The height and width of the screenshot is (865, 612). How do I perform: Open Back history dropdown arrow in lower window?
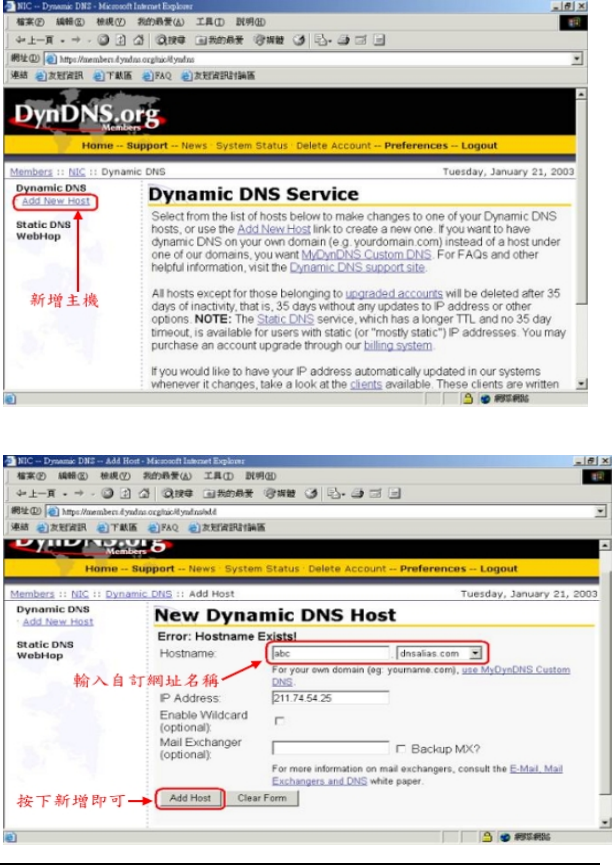(x=65, y=494)
